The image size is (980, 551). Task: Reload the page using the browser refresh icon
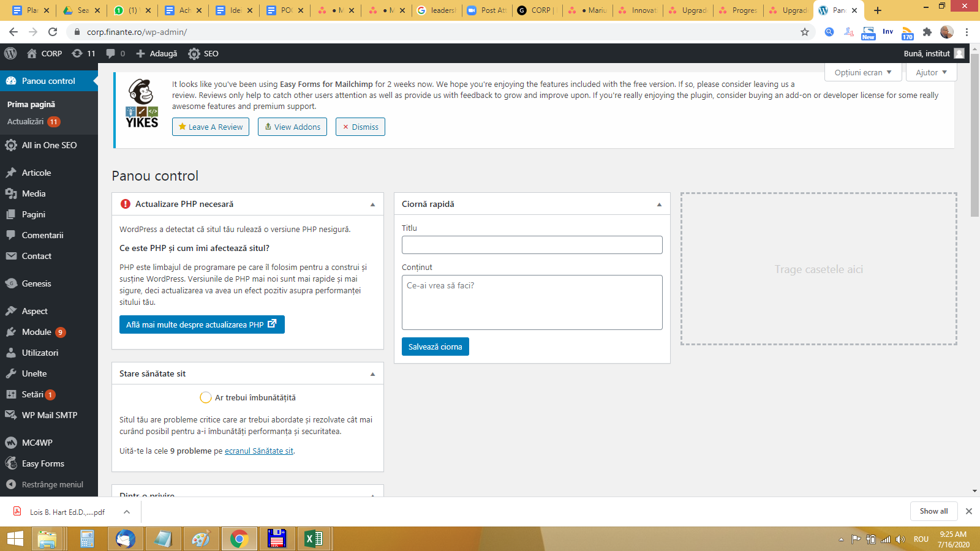(x=53, y=32)
